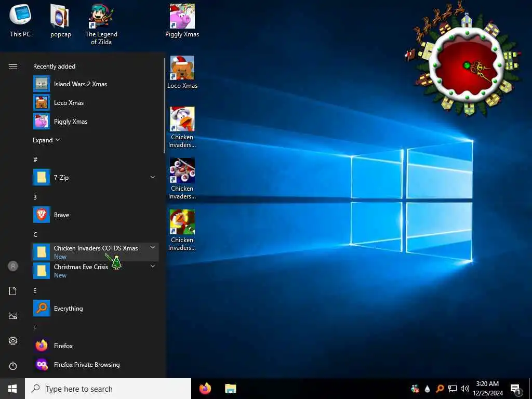Expand the Recently added list
The height and width of the screenshot is (399, 532).
tap(46, 140)
